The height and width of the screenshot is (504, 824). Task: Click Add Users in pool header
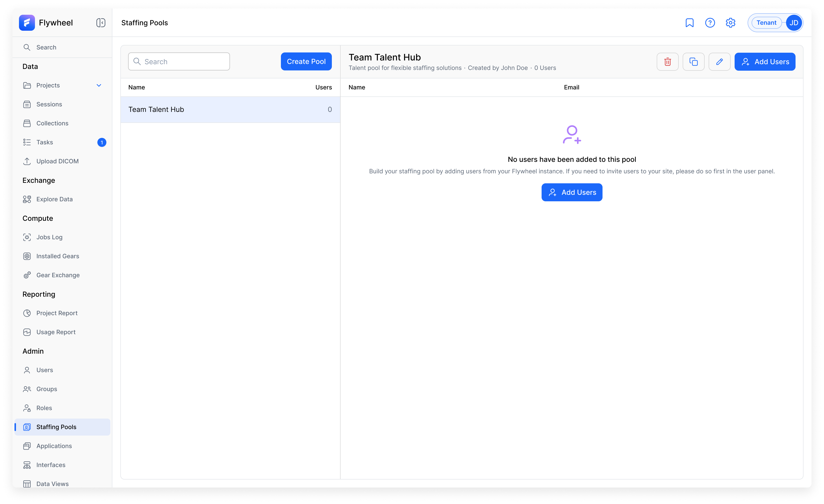(x=765, y=61)
